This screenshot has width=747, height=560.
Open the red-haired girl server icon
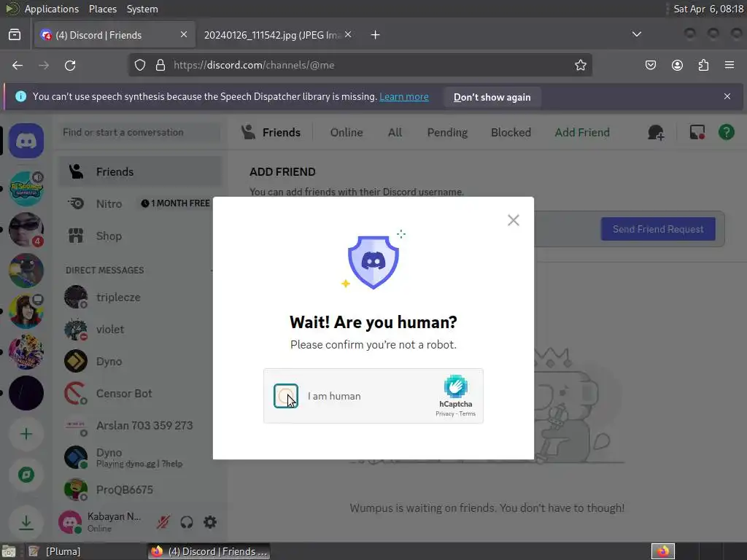(26, 311)
